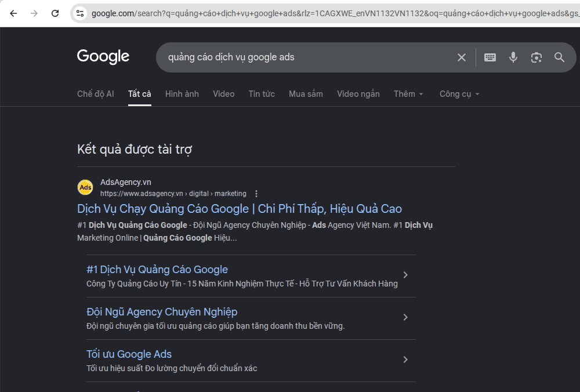The height and width of the screenshot is (392, 580).
Task: Clear the search query with the X icon
Action: (x=461, y=57)
